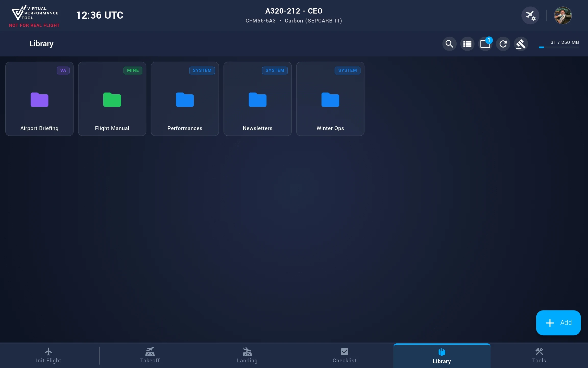Click the MINE tag on Flight Manual
The width and height of the screenshot is (588, 368).
[133, 71]
